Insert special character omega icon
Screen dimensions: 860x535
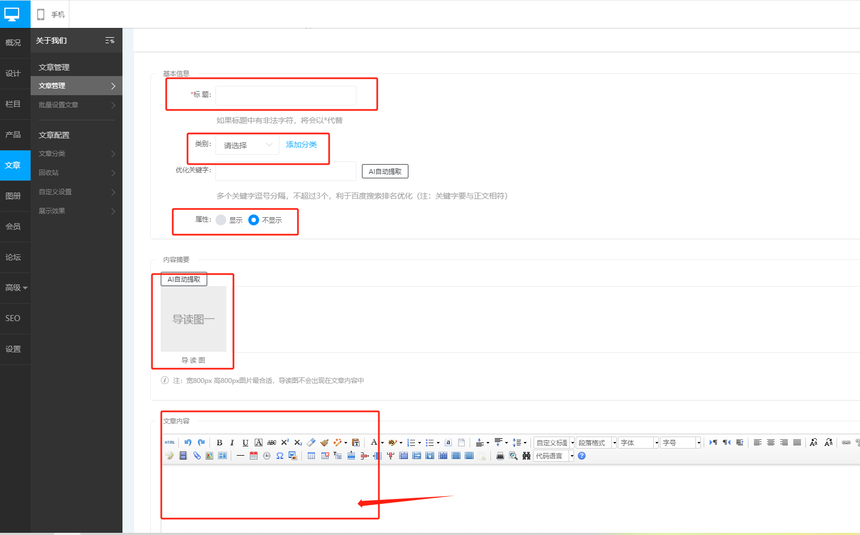click(x=280, y=456)
